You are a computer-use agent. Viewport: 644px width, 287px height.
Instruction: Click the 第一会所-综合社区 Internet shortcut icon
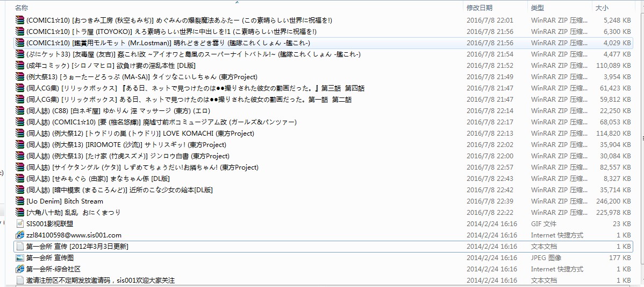20,269
